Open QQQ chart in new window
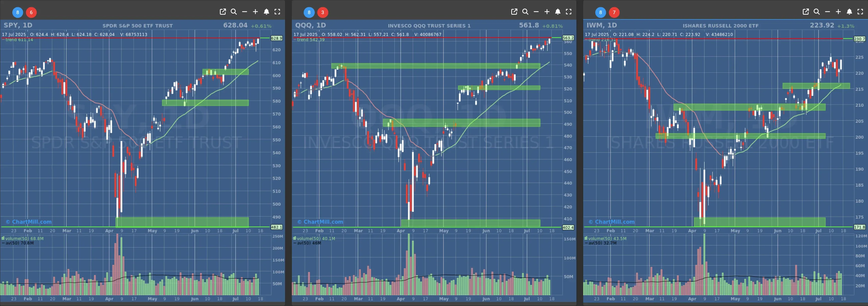Screen dimensions: 868x306 pyautogui.click(x=514, y=12)
